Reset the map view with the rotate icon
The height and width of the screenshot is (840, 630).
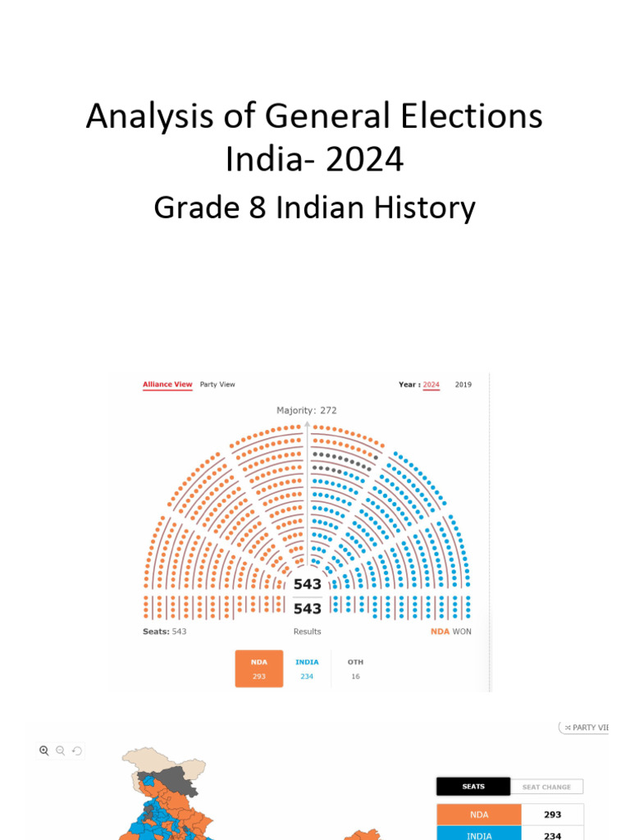pyautogui.click(x=77, y=751)
